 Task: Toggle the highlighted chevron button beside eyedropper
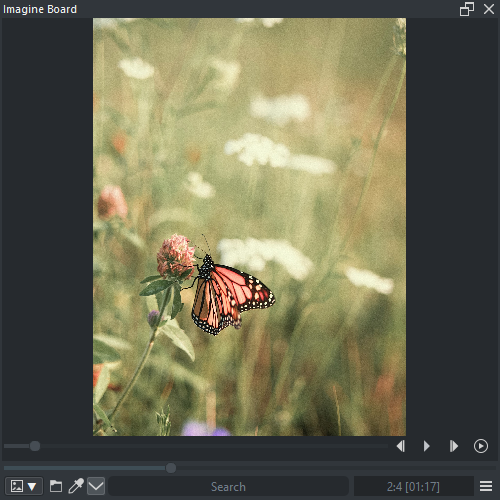tap(96, 486)
